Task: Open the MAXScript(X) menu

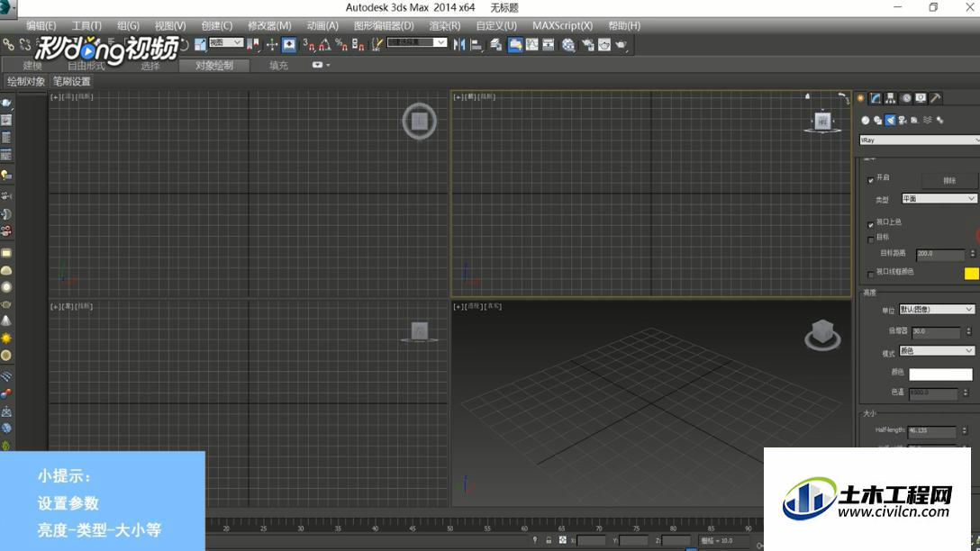Action: point(562,25)
